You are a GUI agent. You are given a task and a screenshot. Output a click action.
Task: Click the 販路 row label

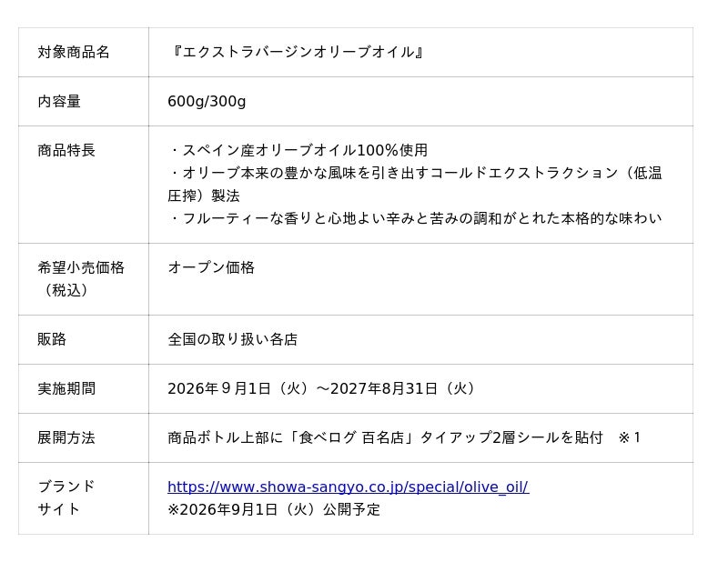pos(52,339)
